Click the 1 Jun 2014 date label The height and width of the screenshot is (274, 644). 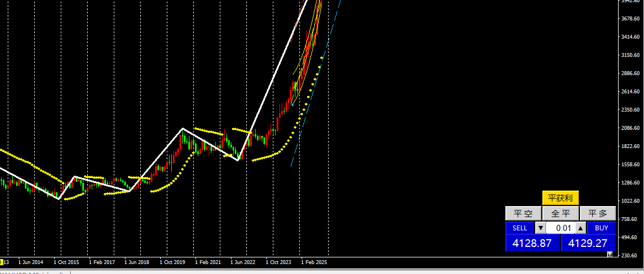pyautogui.click(x=31, y=262)
